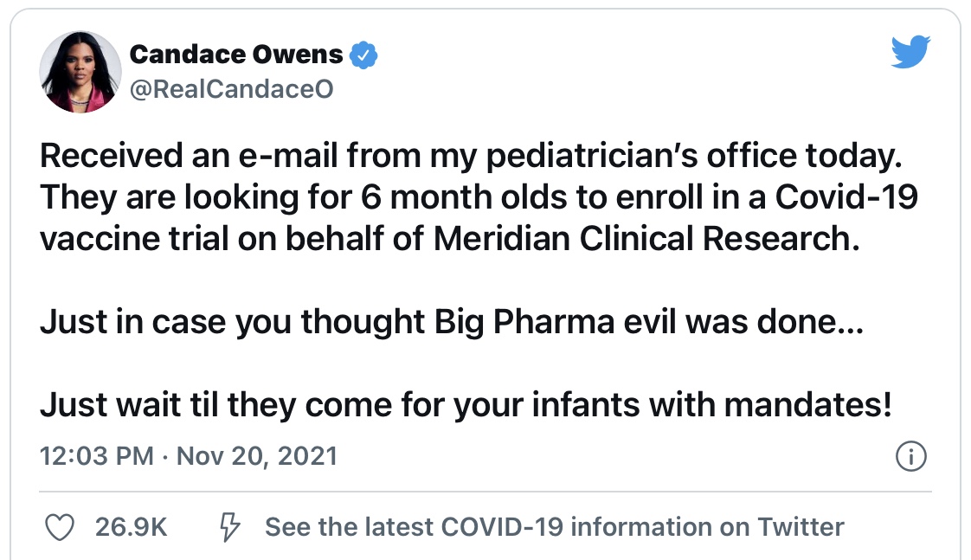Open See the latest COVID-19 information link

click(554, 526)
